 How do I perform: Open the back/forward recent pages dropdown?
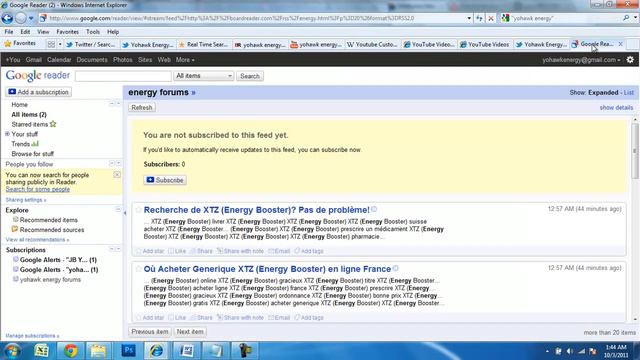[31, 18]
